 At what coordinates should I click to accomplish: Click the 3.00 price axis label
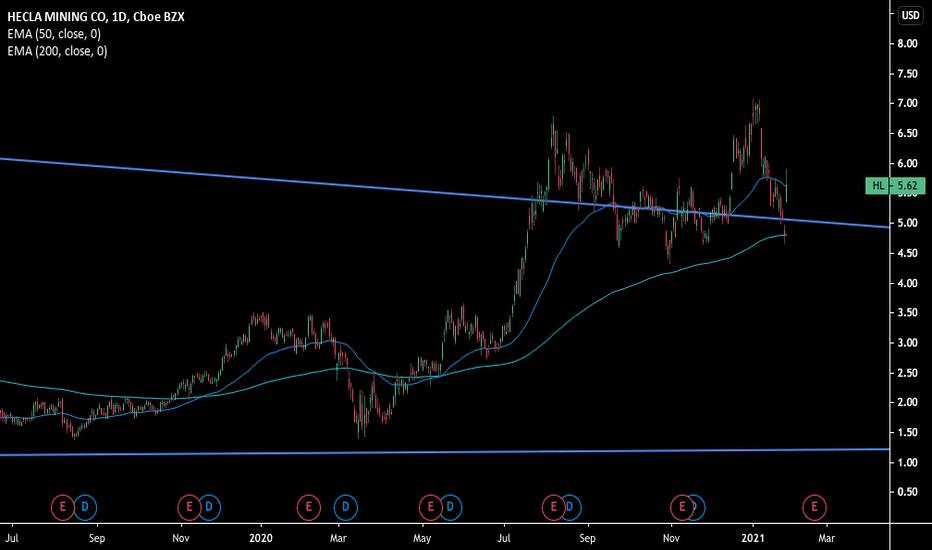908,343
